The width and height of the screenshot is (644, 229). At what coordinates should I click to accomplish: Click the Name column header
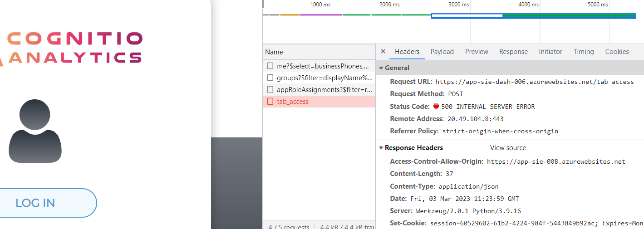click(x=274, y=52)
